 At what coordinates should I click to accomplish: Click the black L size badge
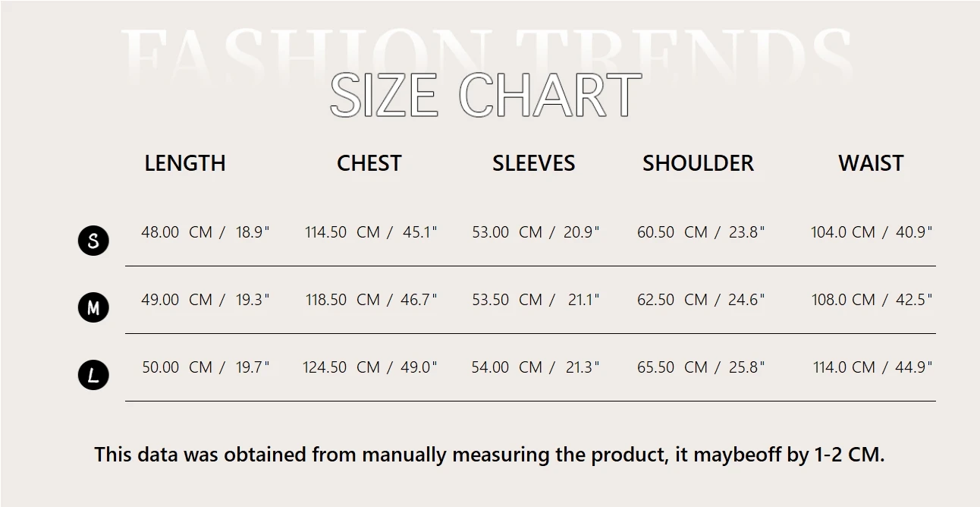(93, 375)
